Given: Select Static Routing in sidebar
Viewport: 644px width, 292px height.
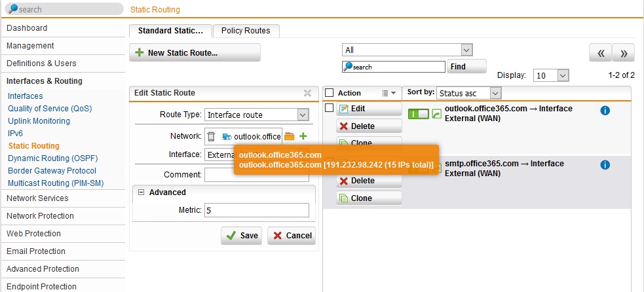Looking at the screenshot, I should pos(33,146).
